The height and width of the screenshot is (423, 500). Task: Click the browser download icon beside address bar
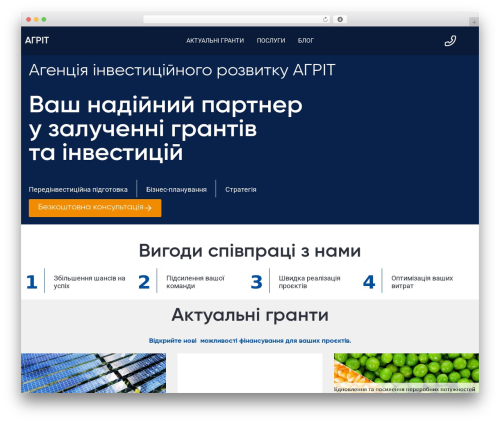[340, 19]
